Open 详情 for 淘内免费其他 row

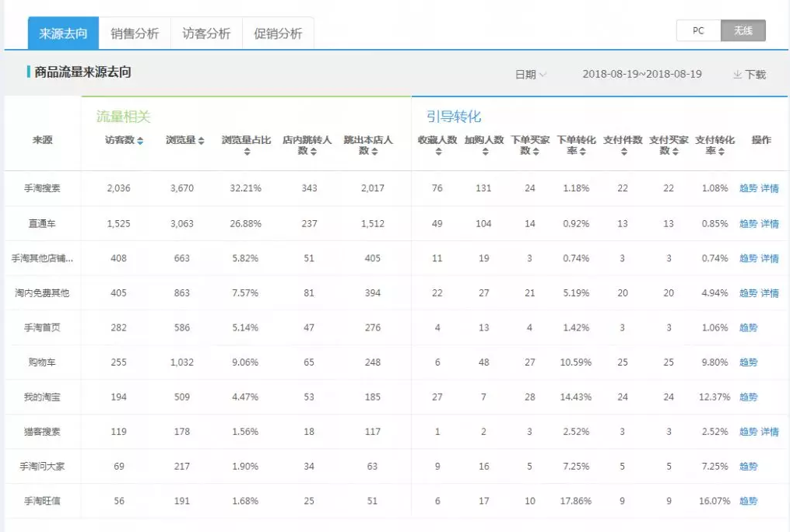click(x=769, y=293)
